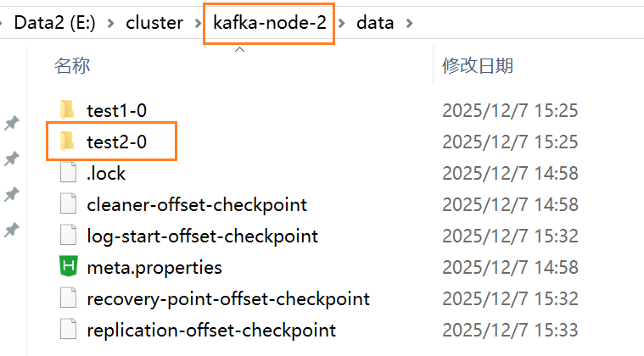Viewport: 644px width, 356px height.
Task: Click the green meta.properties file icon
Action: [68, 268]
